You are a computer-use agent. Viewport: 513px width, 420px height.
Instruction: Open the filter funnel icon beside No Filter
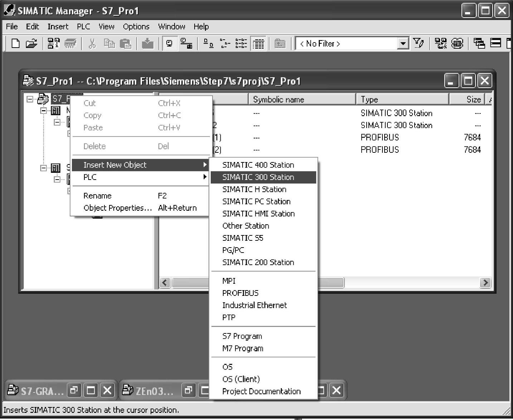[x=418, y=44]
